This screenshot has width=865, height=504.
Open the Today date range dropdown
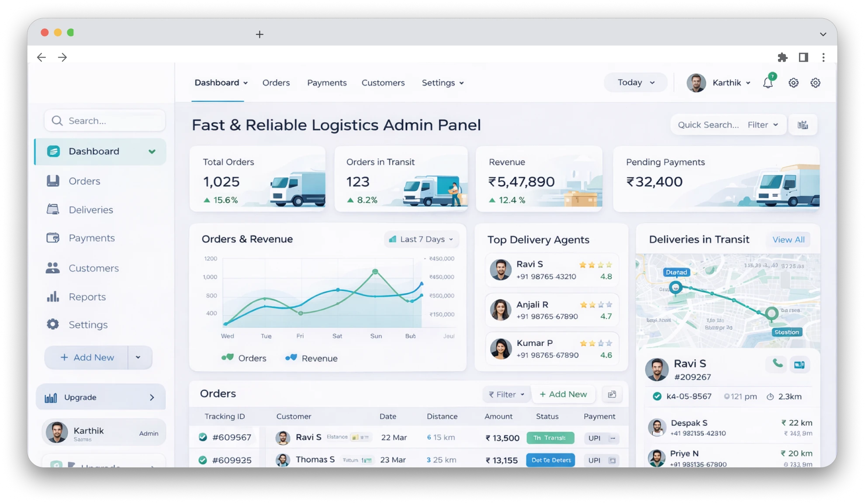pos(636,83)
